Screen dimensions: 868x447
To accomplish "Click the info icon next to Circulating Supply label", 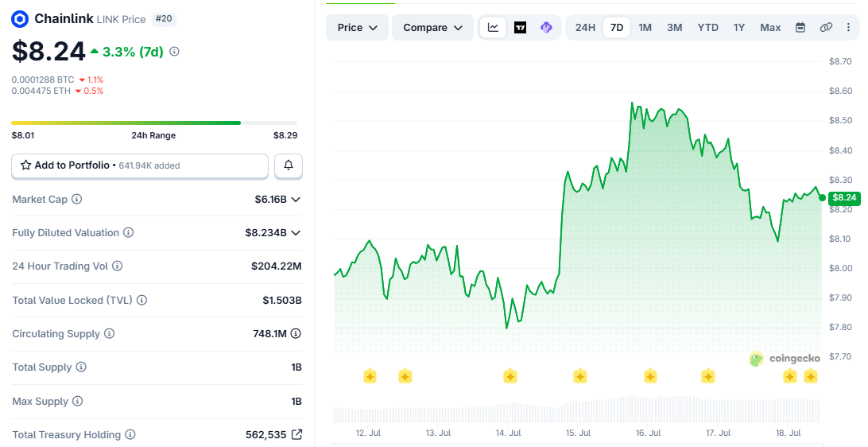I will 110,333.
